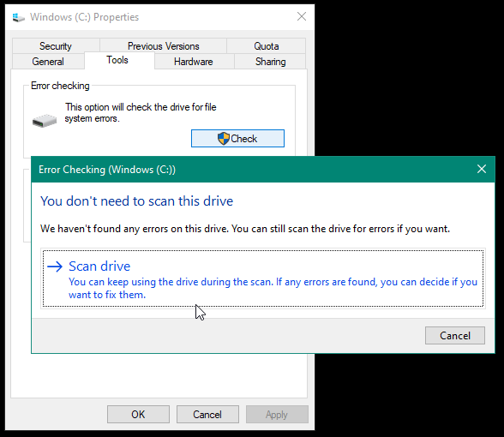Open the Sharing tab

point(270,62)
